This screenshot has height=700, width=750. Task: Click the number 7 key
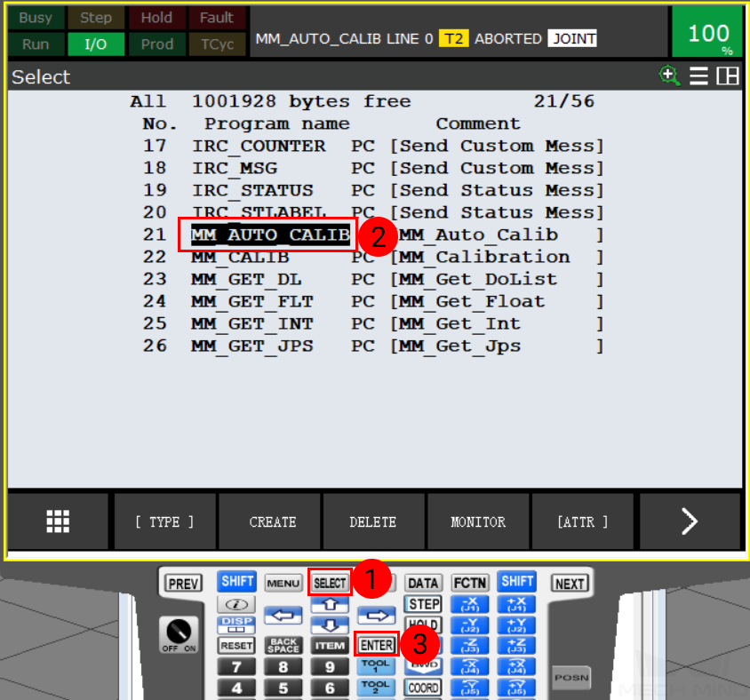[236, 666]
